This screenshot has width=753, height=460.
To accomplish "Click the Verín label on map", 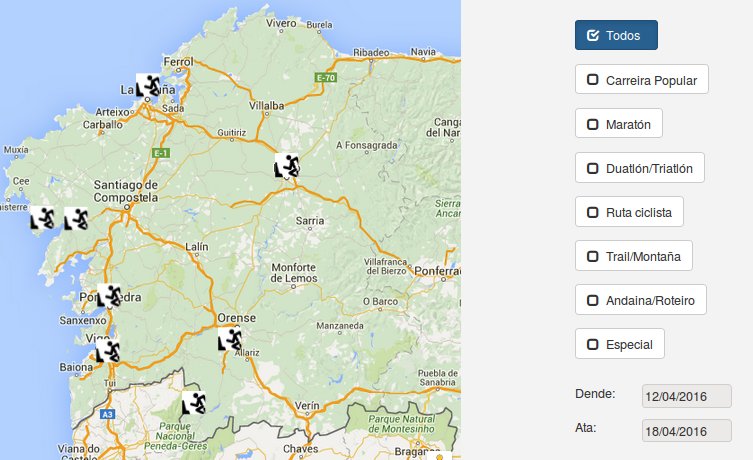I will tap(307, 405).
